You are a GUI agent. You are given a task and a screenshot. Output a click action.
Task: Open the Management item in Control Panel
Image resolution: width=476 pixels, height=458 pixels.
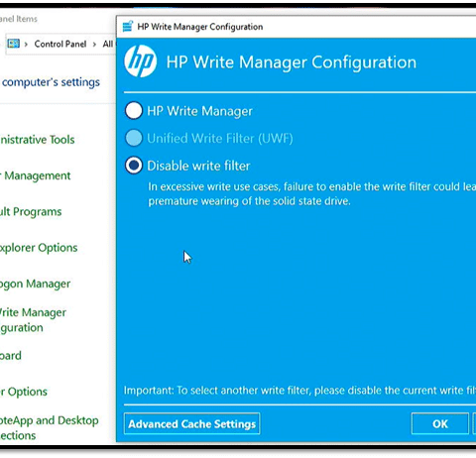point(35,175)
